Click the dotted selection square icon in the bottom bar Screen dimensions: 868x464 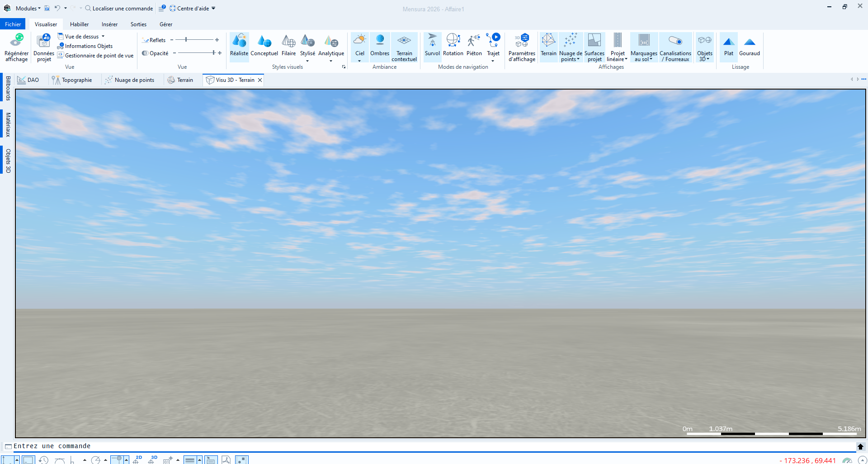point(242,460)
